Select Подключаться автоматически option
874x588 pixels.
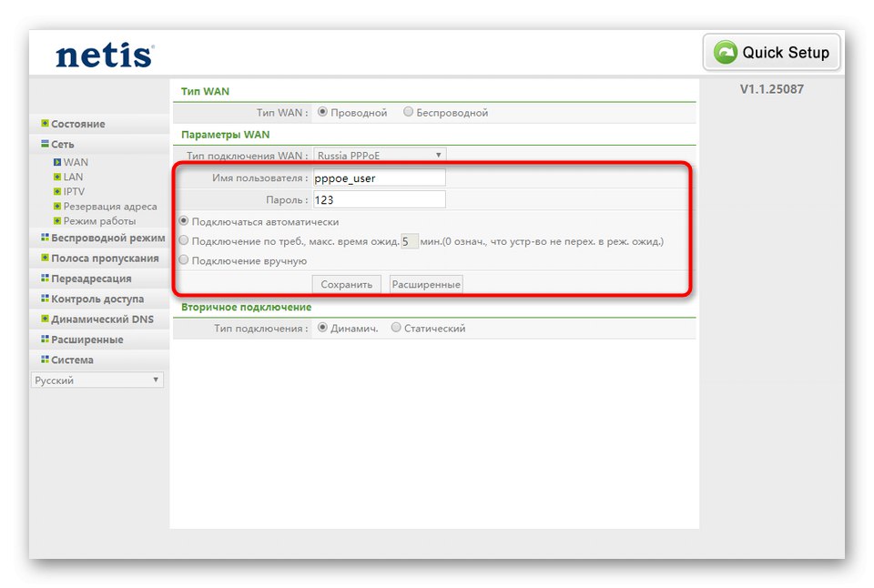(x=183, y=221)
